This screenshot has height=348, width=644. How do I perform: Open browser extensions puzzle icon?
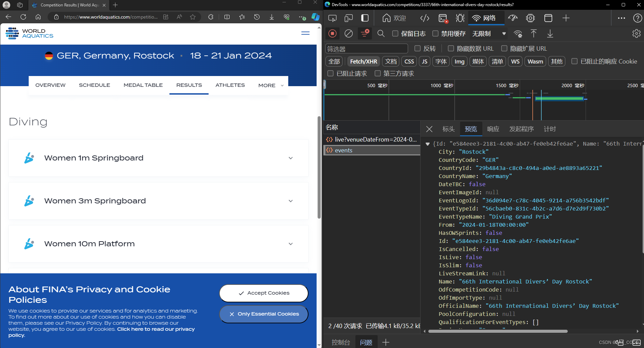pyautogui.click(x=211, y=17)
